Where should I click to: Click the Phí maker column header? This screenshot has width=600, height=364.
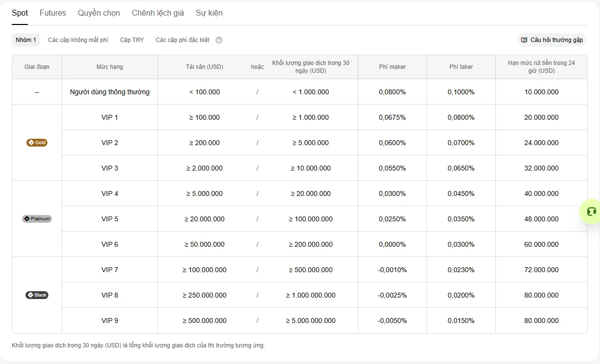click(392, 67)
